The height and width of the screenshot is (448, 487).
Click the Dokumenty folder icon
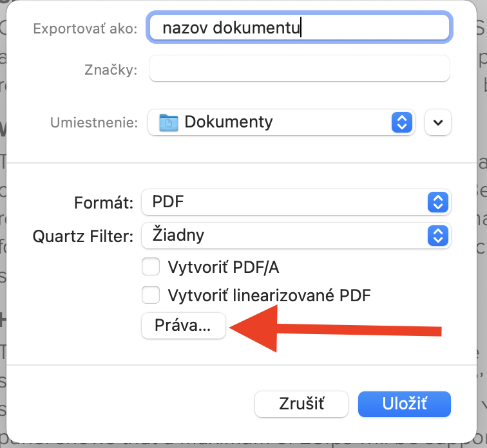169,122
